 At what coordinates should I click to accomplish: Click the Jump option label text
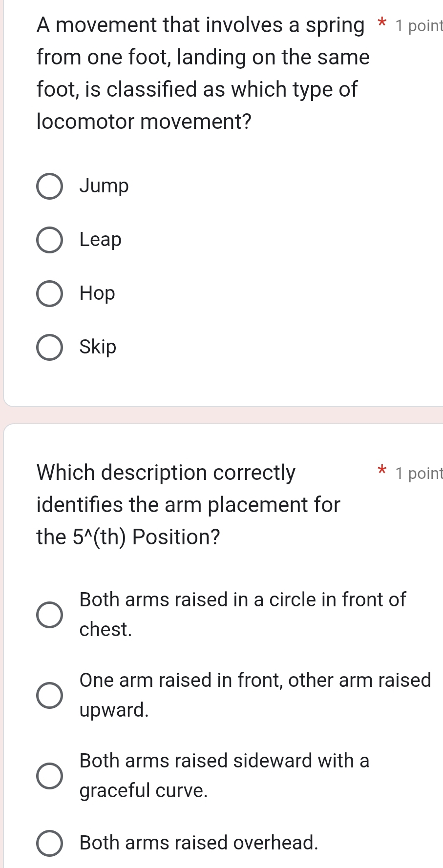105,186
